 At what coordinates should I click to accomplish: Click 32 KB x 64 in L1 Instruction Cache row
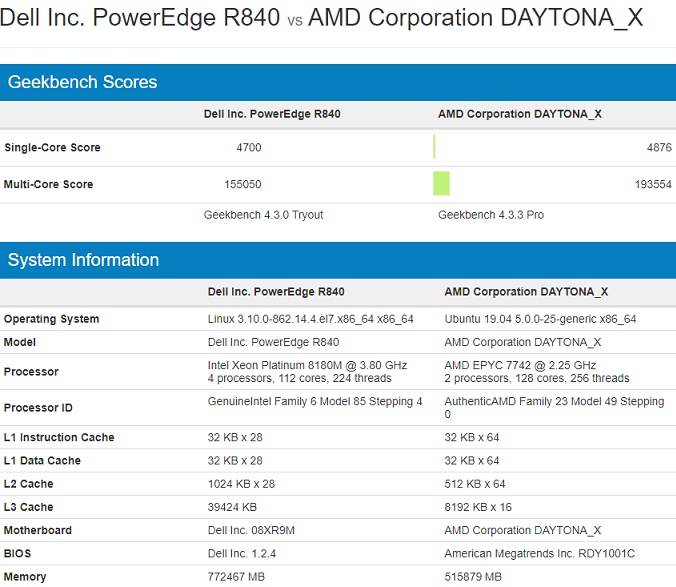click(472, 437)
